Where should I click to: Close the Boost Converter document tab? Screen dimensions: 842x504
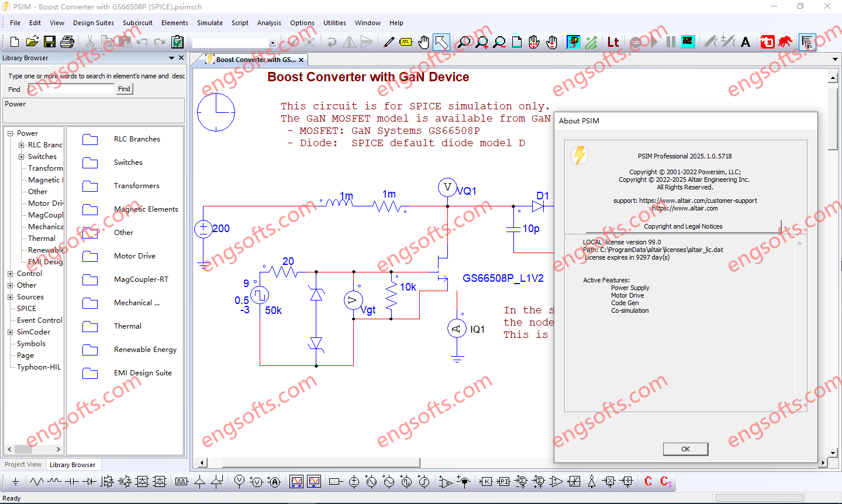[x=301, y=60]
